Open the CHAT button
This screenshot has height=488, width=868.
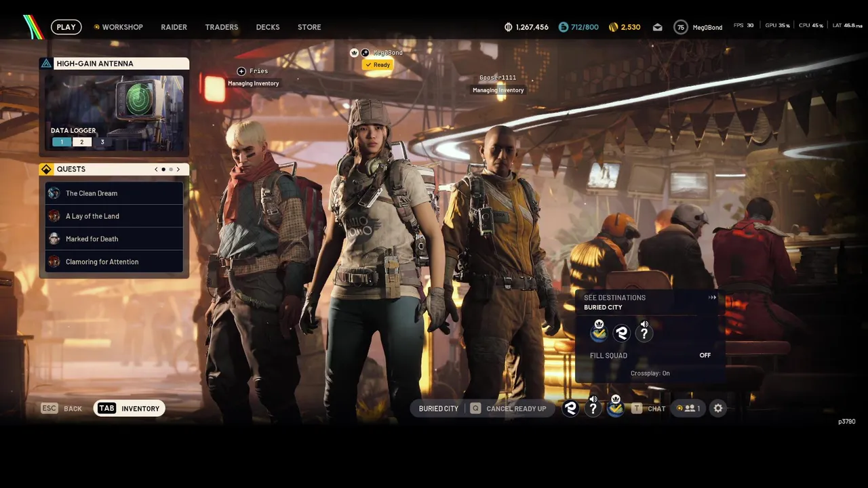pyautogui.click(x=656, y=409)
